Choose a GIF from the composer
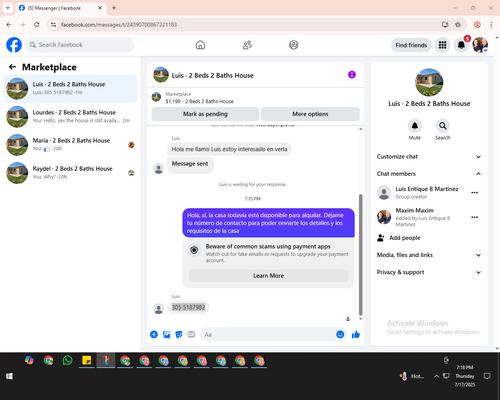 pyautogui.click(x=191, y=334)
